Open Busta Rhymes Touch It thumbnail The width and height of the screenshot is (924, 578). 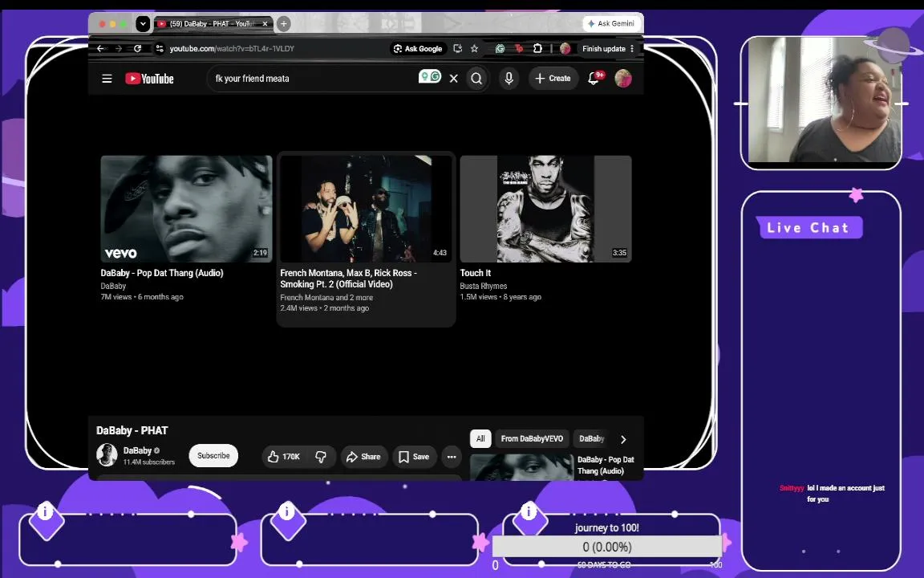[545, 209]
